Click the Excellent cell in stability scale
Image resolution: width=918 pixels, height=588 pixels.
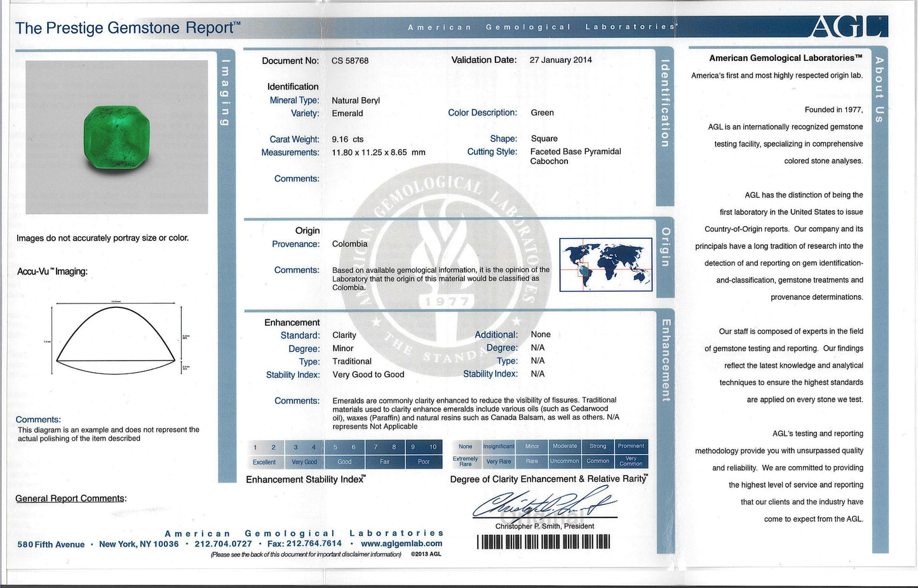point(264,462)
